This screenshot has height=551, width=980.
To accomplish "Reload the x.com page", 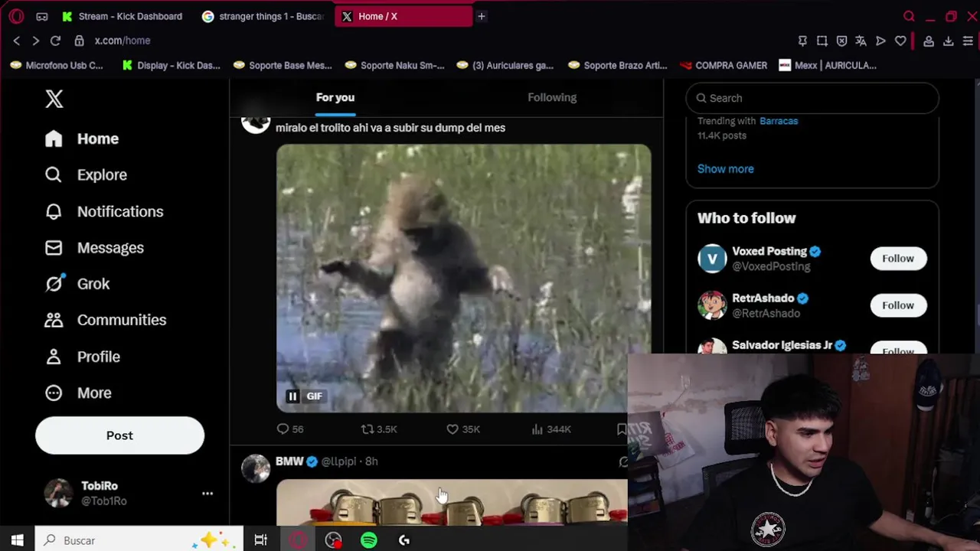I will [55, 41].
